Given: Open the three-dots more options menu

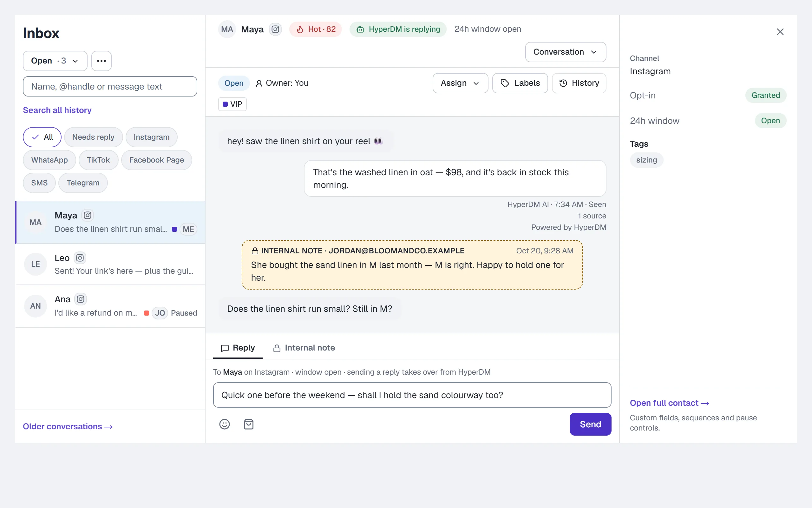Looking at the screenshot, I should [101, 61].
